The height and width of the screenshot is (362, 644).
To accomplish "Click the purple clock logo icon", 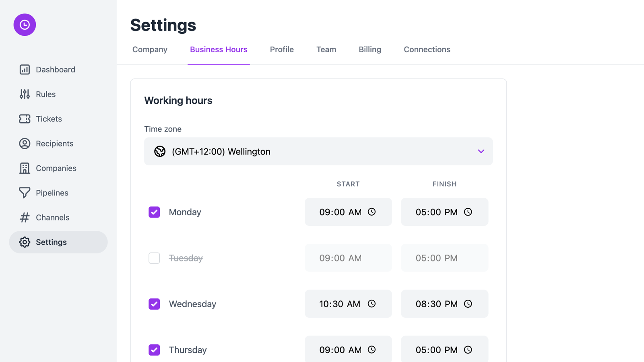I will (x=25, y=25).
